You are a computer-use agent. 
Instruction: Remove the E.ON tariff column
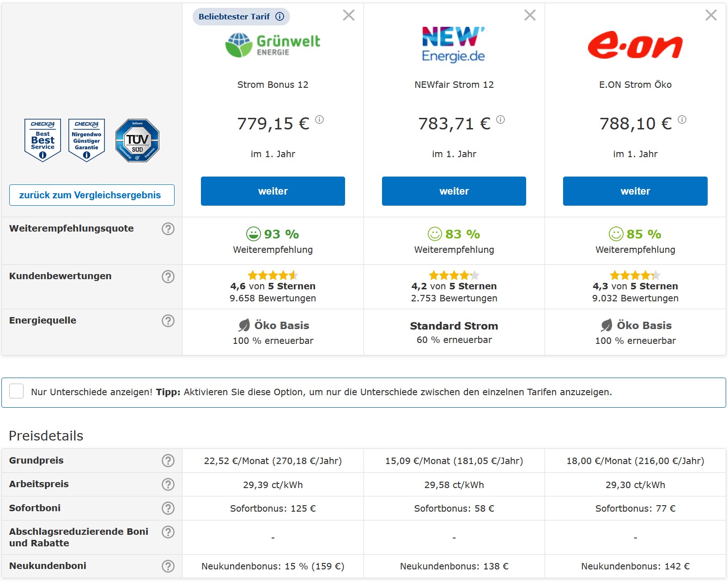click(711, 15)
